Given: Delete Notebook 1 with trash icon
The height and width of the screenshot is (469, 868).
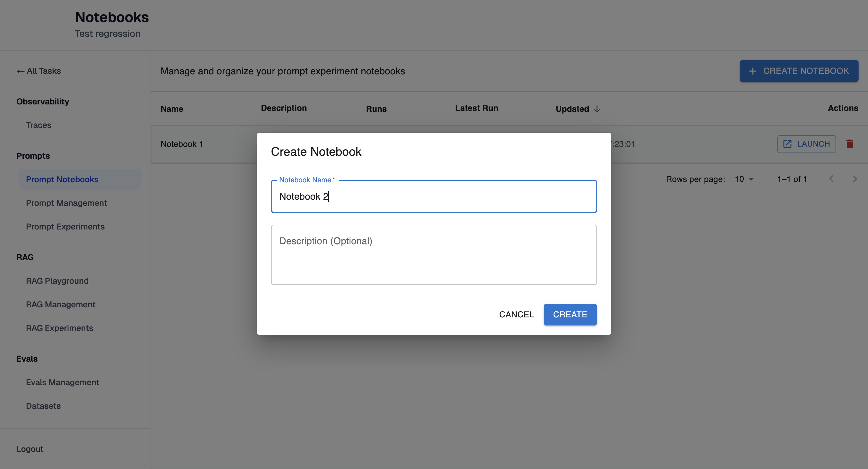Looking at the screenshot, I should coord(849,144).
